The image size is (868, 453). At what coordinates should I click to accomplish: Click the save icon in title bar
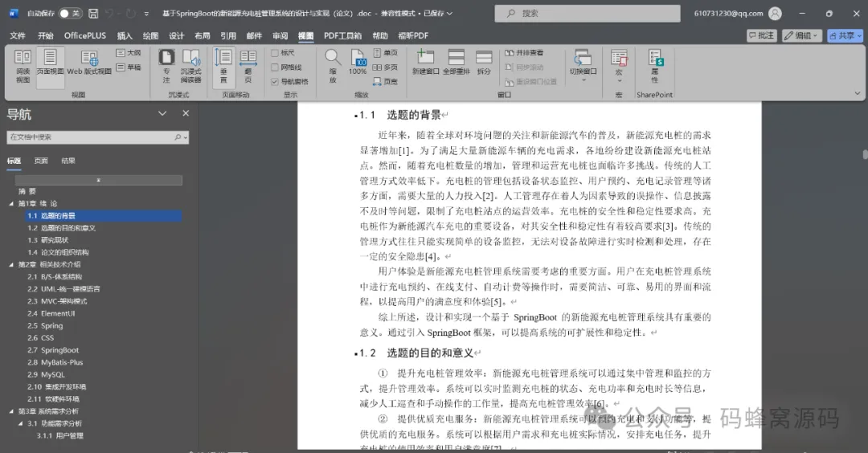(x=93, y=14)
